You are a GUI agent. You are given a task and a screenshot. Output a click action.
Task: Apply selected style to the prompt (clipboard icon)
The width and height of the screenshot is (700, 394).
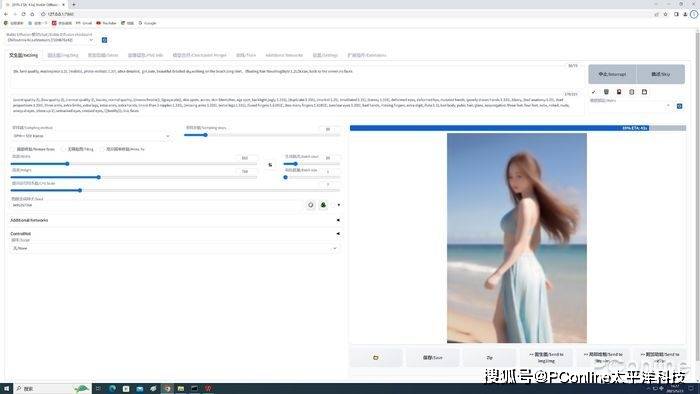coord(632,92)
